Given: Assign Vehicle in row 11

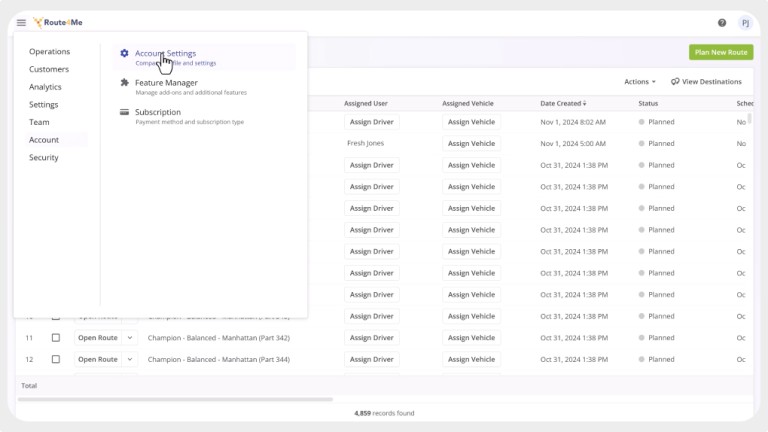Looking at the screenshot, I should pos(471,337).
